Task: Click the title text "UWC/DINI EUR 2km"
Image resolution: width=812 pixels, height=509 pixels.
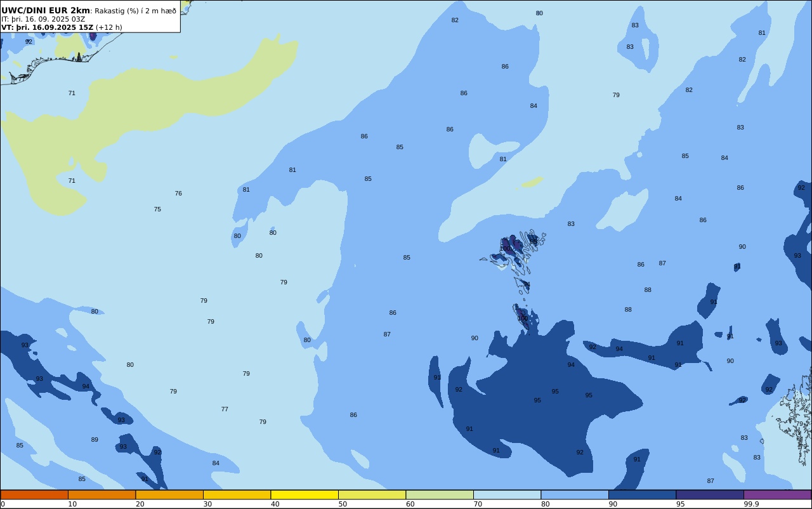Action: [x=46, y=11]
